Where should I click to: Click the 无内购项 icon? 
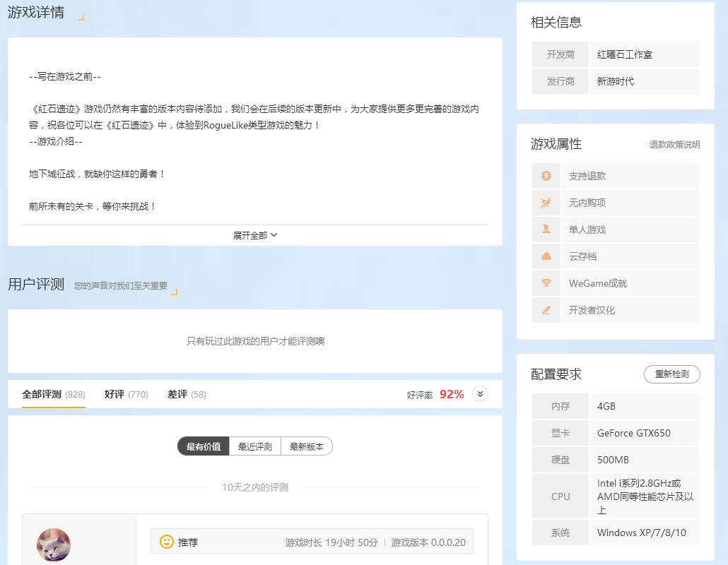(546, 202)
